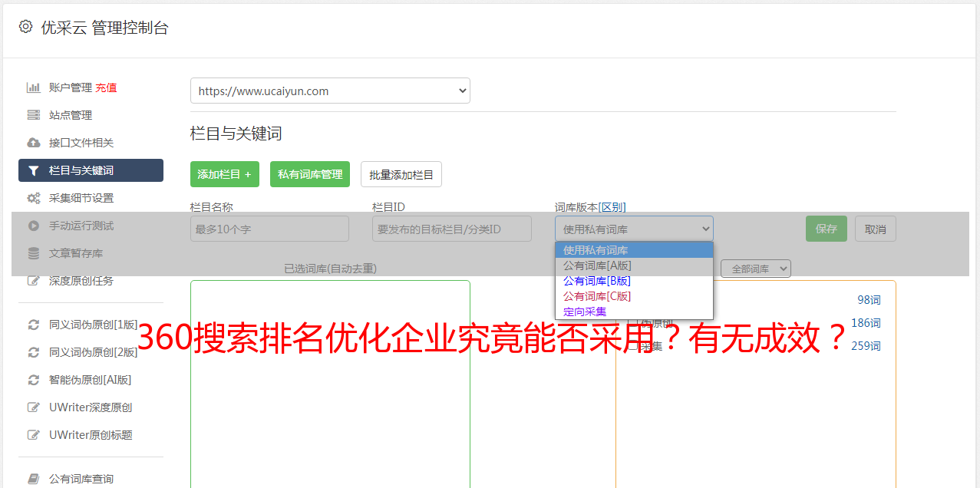Open 智能伪原创[AI版] menu item
The image size is (980, 488).
(91, 380)
